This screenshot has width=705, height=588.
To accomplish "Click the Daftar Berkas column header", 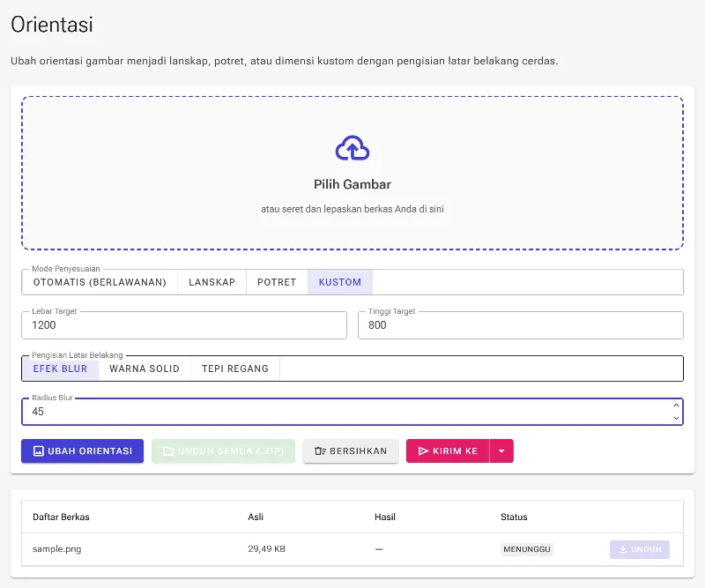I will [61, 517].
